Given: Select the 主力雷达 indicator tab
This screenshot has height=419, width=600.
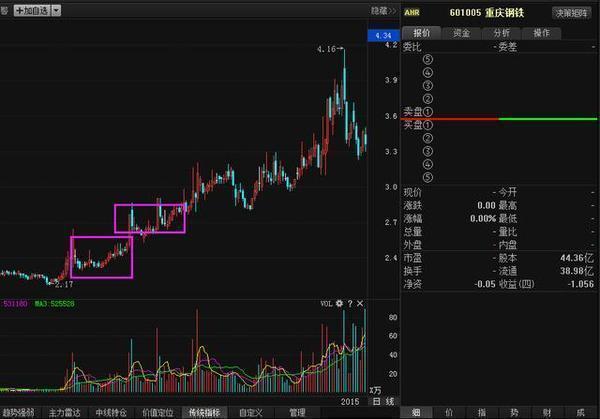Looking at the screenshot, I should point(64,412).
